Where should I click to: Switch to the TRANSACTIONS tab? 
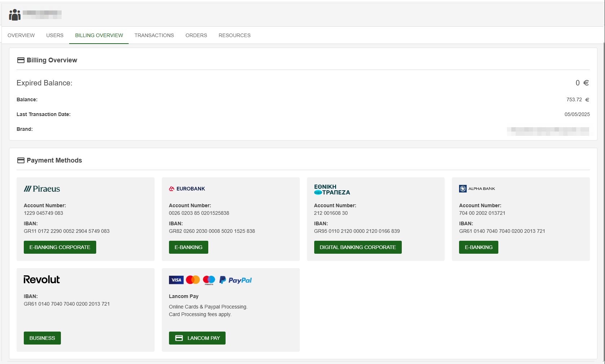point(154,35)
